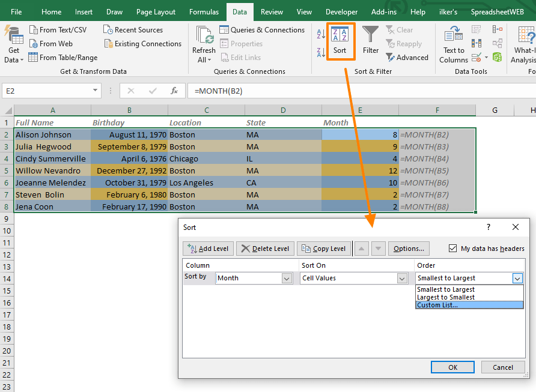Click the Add Level button

208,249
